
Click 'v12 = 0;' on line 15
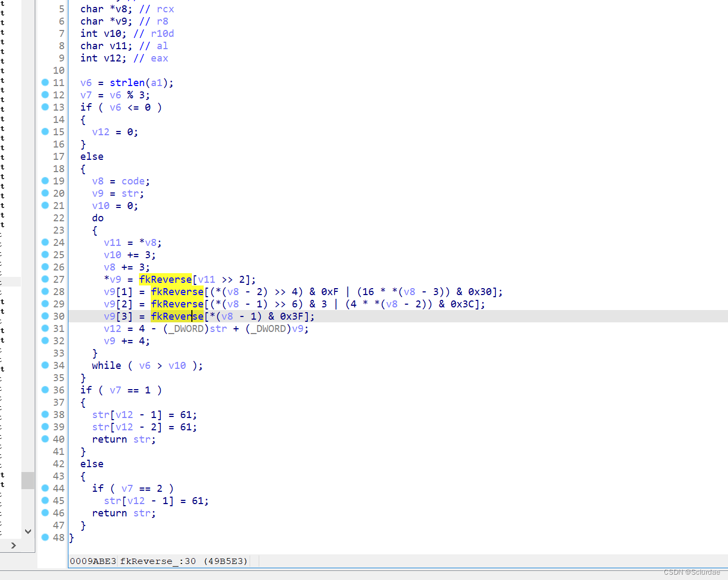(115, 132)
